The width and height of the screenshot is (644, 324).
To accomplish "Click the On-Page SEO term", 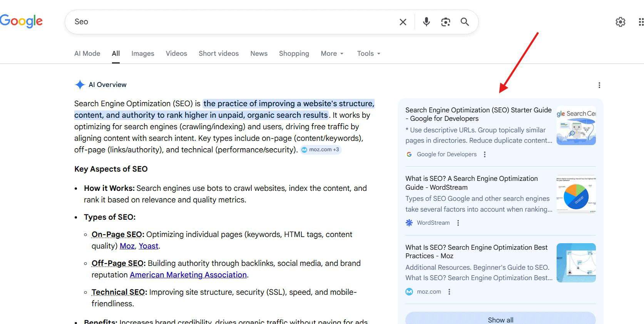I will tap(117, 234).
